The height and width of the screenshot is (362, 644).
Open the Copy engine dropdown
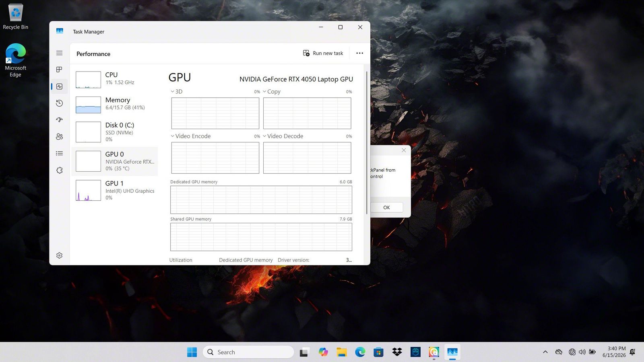(264, 92)
